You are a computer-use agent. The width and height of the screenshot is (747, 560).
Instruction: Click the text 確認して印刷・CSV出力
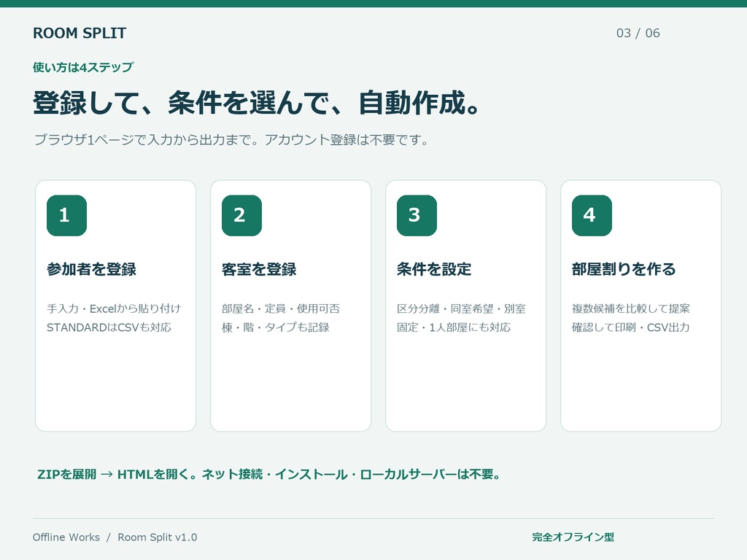(x=631, y=327)
